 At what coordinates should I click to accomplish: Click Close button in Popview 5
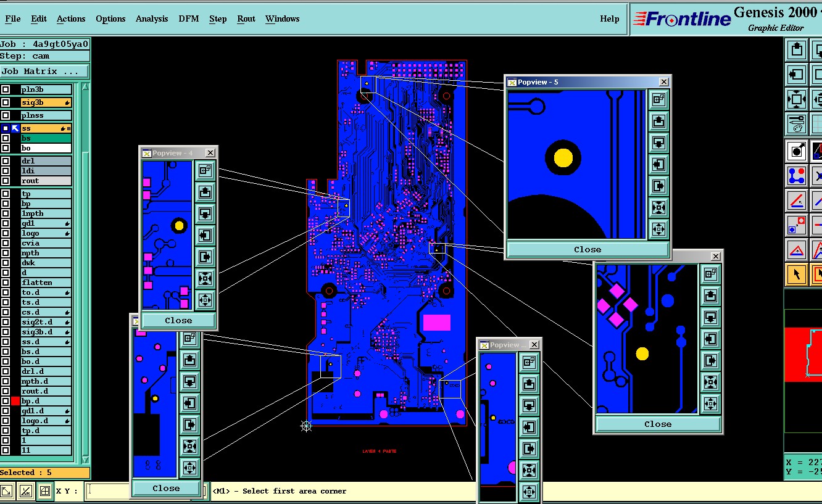[587, 249]
